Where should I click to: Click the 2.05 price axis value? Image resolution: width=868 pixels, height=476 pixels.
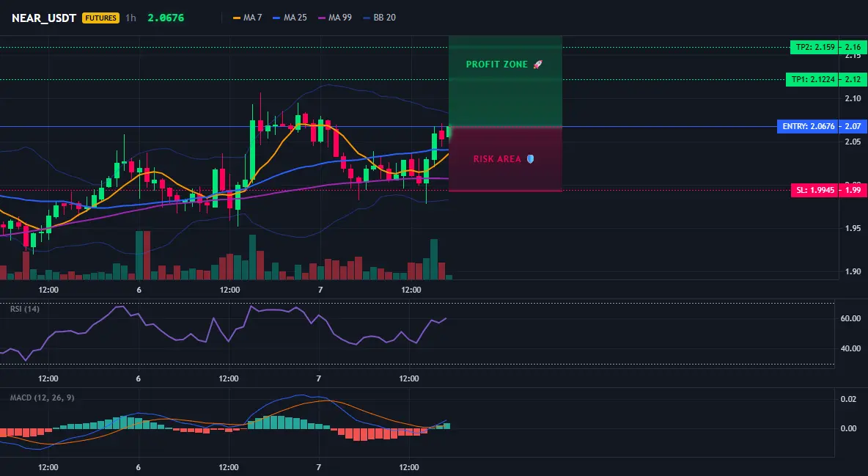point(853,142)
